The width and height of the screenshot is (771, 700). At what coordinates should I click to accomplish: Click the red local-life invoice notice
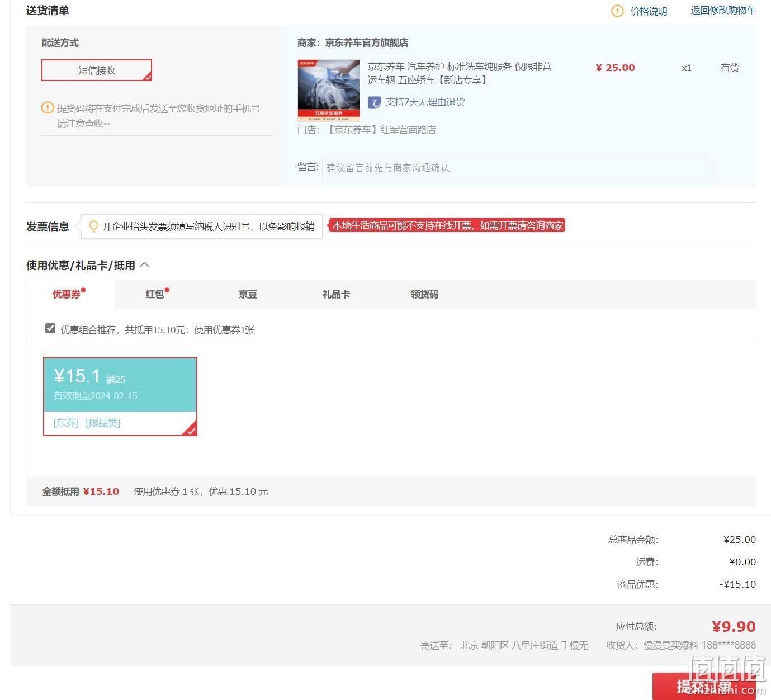(x=447, y=225)
